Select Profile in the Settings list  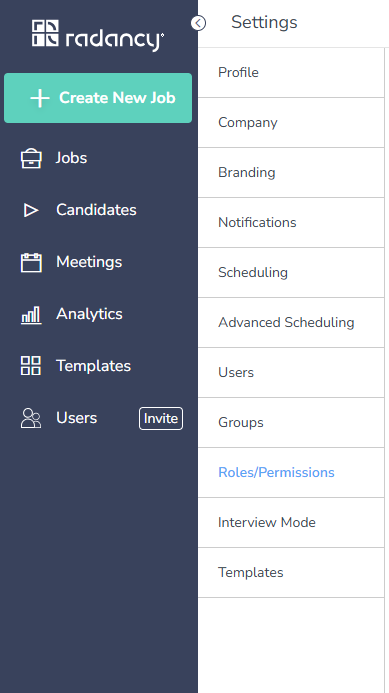click(x=291, y=72)
